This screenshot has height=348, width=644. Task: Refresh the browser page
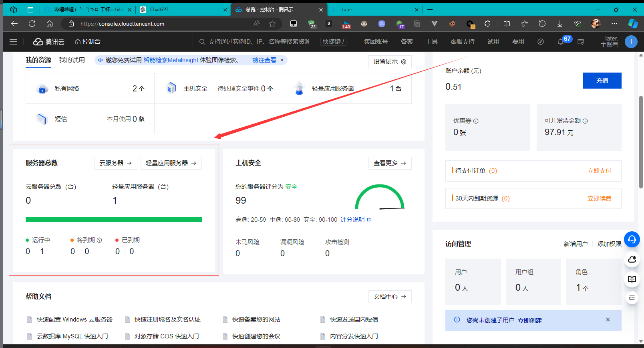pos(32,24)
